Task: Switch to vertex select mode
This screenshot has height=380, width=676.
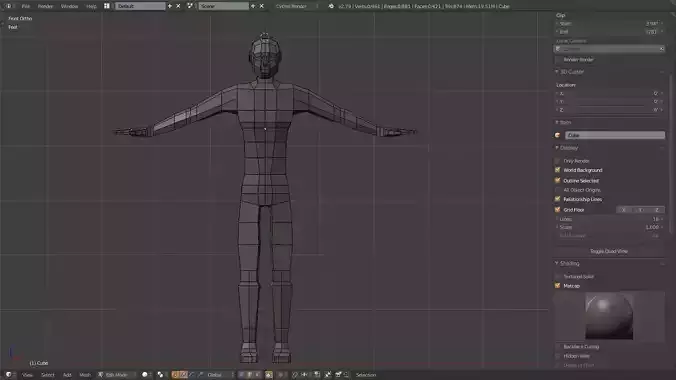Action: [241, 374]
